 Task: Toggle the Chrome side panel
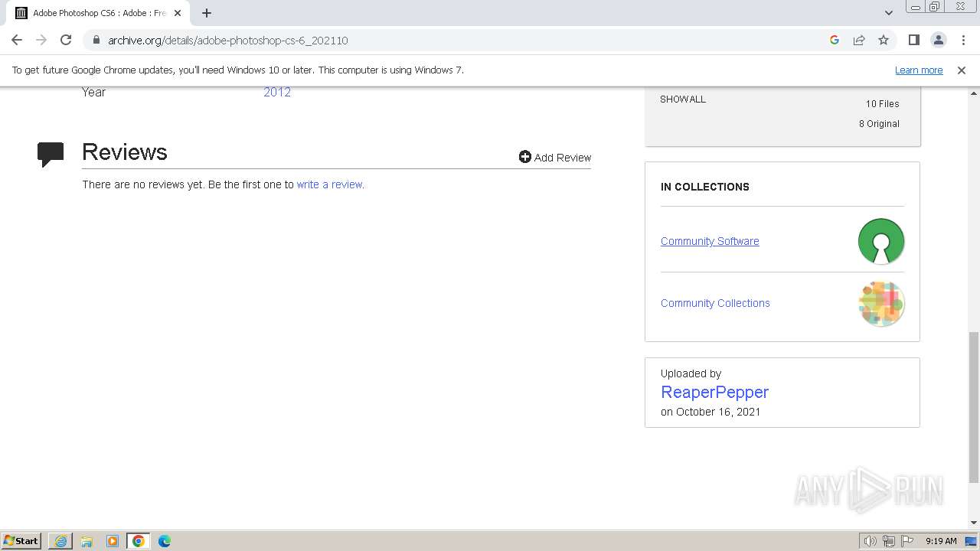pos(913,40)
